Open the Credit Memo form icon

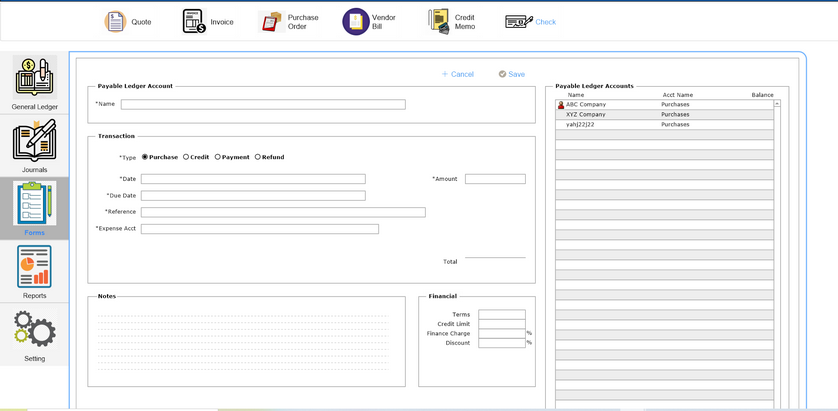(x=438, y=22)
